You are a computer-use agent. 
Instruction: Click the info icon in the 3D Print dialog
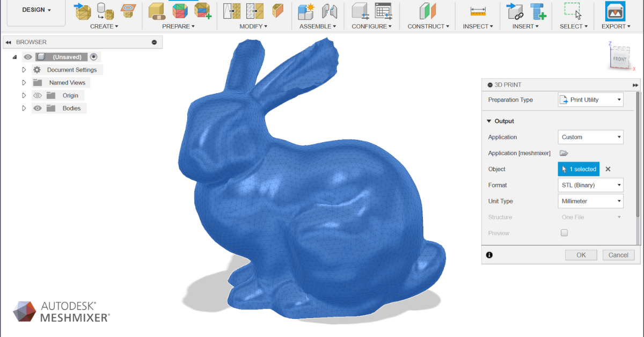coord(489,255)
